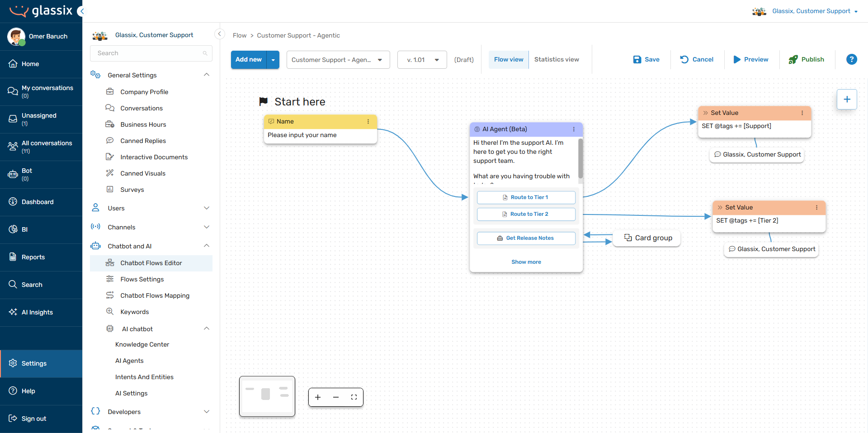Save the flow
This screenshot has height=433, width=868.
click(x=646, y=59)
